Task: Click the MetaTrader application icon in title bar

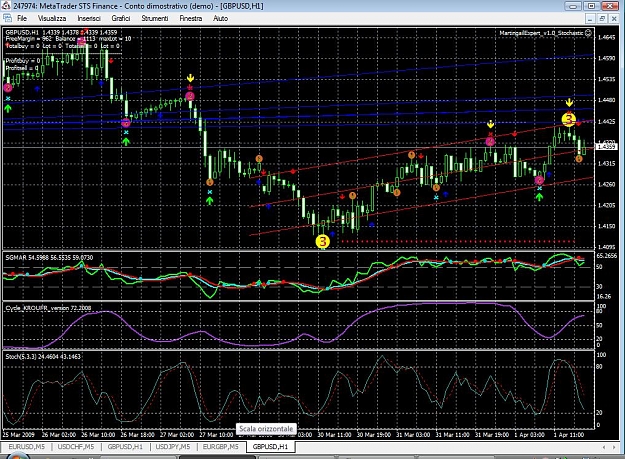Action: tap(6, 6)
